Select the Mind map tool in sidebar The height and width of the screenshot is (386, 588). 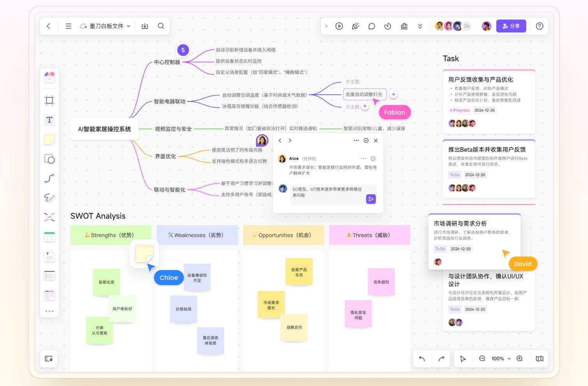pos(49,217)
